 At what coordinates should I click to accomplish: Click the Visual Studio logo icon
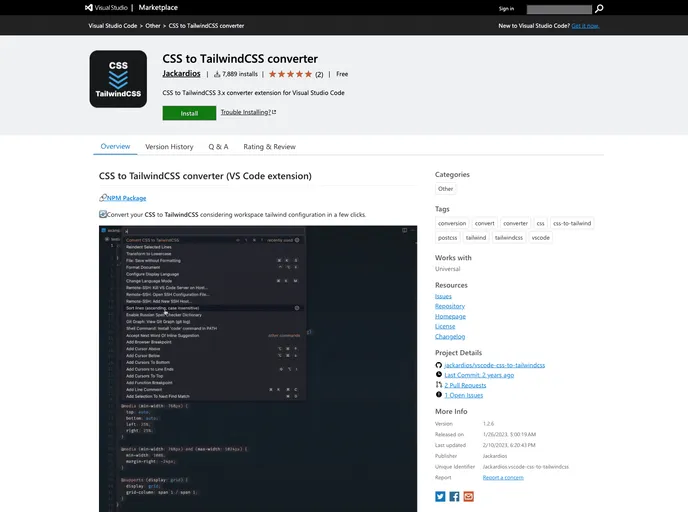pos(89,7)
